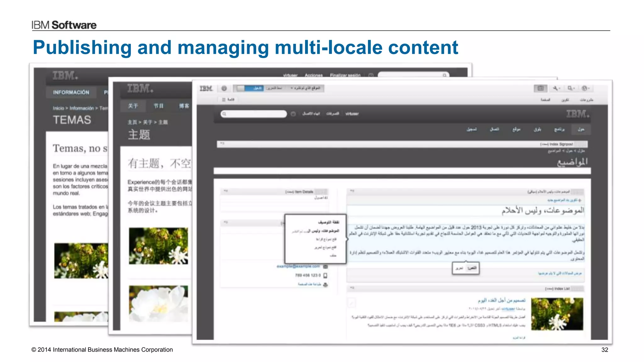Select the 关于 tab in the Chinese window
This screenshot has height=362, width=644.
133,106
